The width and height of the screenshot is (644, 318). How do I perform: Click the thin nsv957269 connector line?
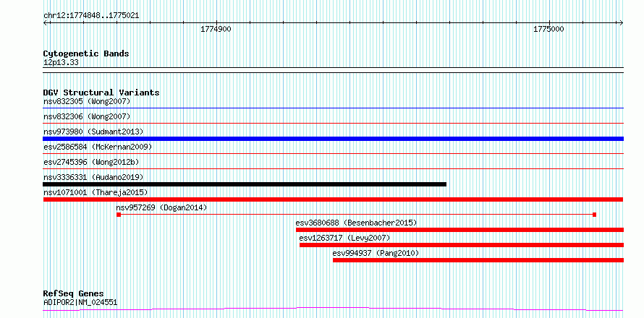point(357,215)
